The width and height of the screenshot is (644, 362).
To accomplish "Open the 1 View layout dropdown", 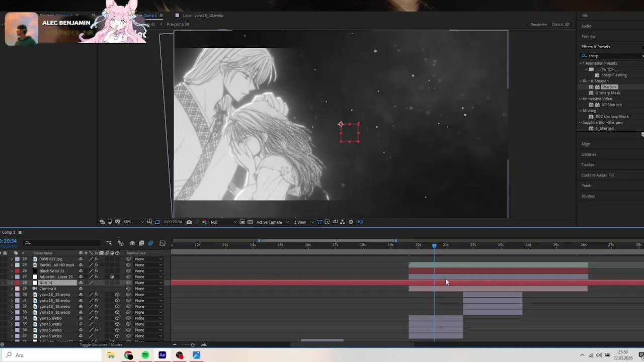I will pyautogui.click(x=302, y=222).
